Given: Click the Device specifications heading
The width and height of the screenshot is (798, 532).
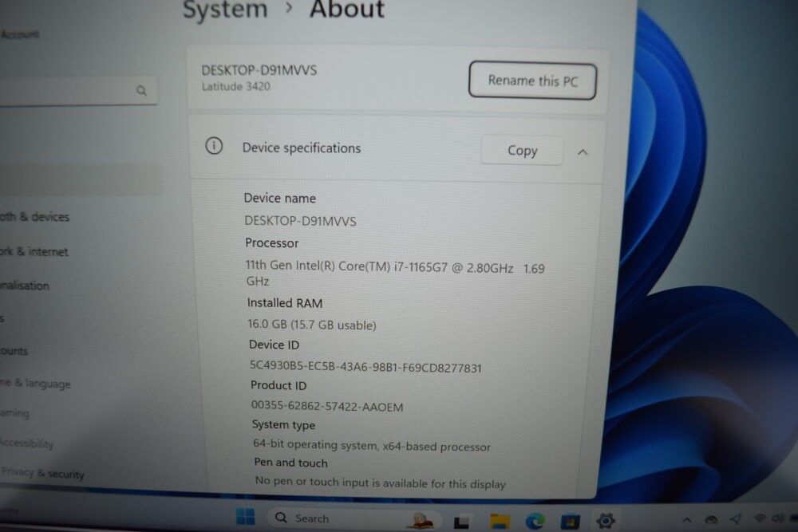Looking at the screenshot, I should tap(302, 148).
